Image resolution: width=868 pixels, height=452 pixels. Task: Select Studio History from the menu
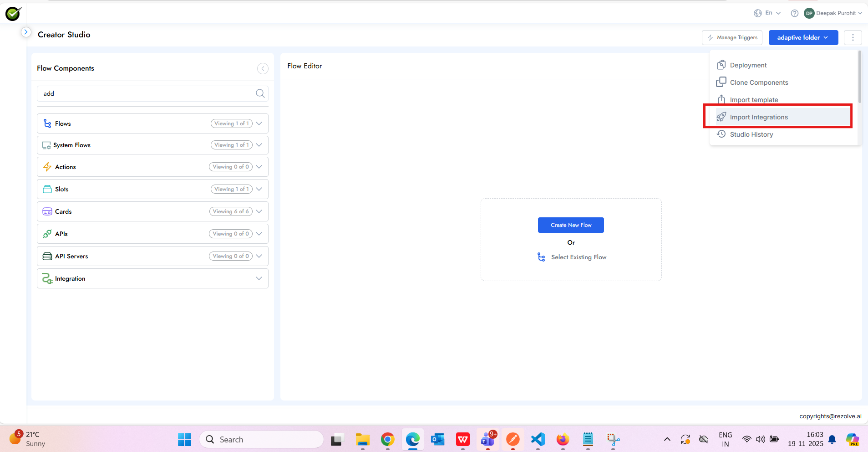[751, 134]
